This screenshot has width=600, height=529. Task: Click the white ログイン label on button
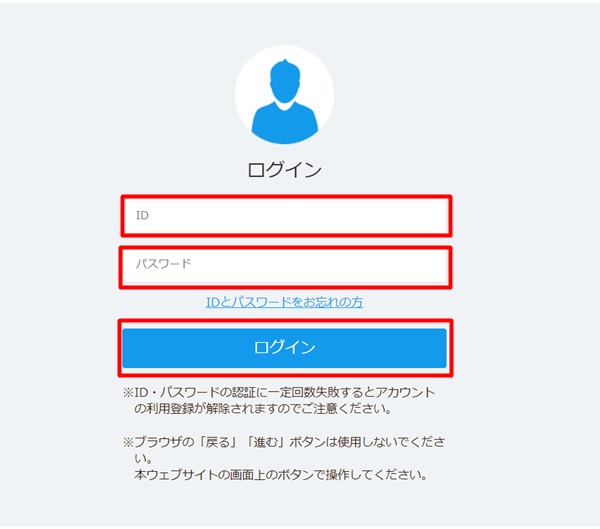tap(284, 348)
